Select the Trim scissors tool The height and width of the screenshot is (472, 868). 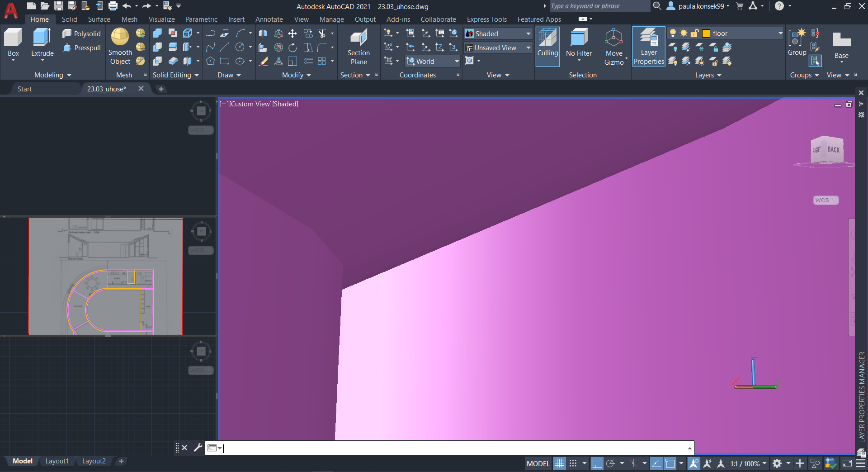(x=322, y=33)
